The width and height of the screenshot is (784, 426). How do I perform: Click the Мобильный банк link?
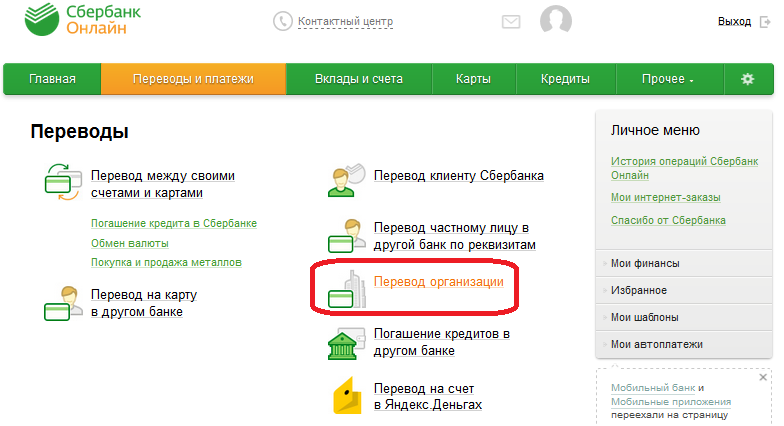click(x=653, y=388)
